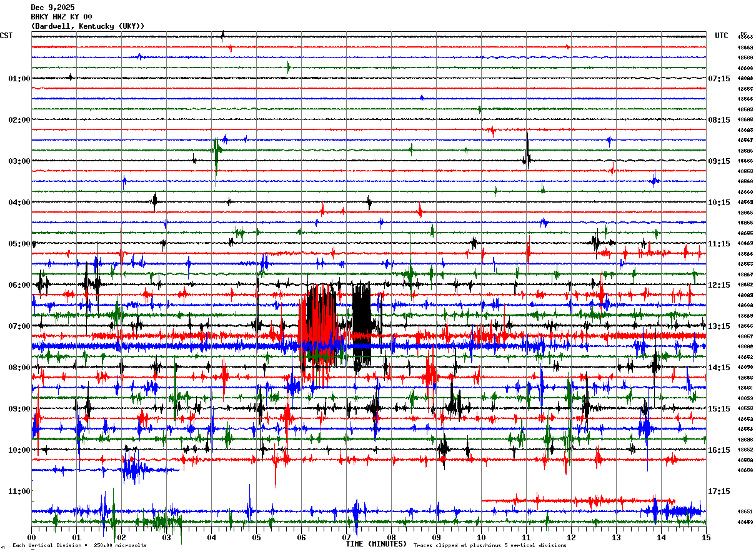Click the UTC timezone heading
The height and width of the screenshot is (554, 756).
(722, 36)
